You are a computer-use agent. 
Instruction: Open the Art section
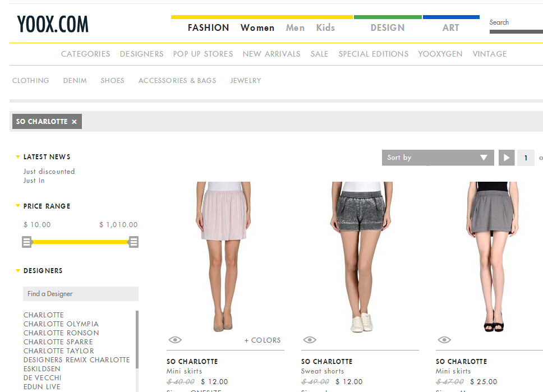450,27
